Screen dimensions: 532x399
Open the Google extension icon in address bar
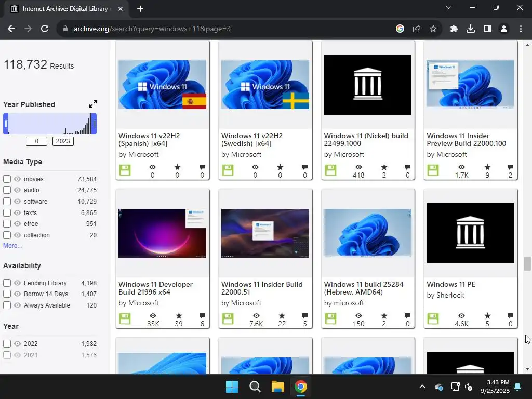point(400,29)
